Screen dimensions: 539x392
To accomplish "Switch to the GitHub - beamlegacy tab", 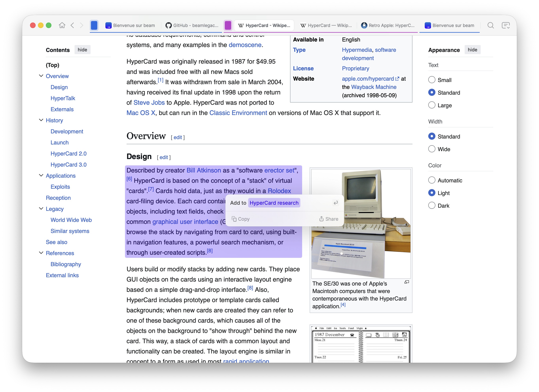I will pyautogui.click(x=192, y=25).
